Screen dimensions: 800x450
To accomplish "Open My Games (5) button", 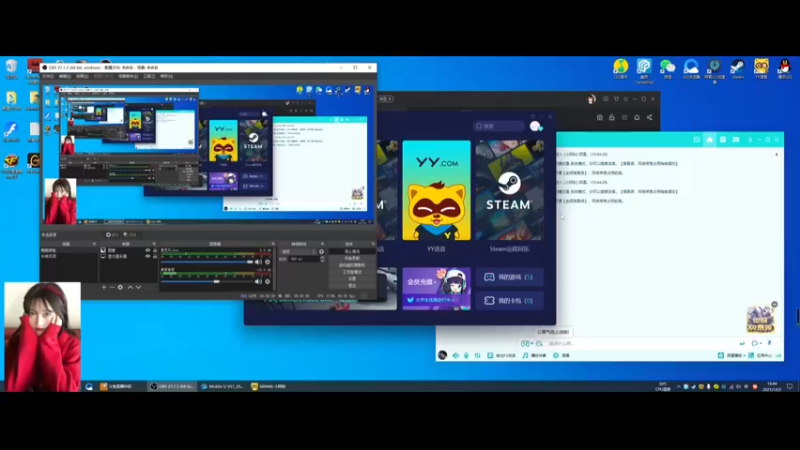I will pos(509,277).
